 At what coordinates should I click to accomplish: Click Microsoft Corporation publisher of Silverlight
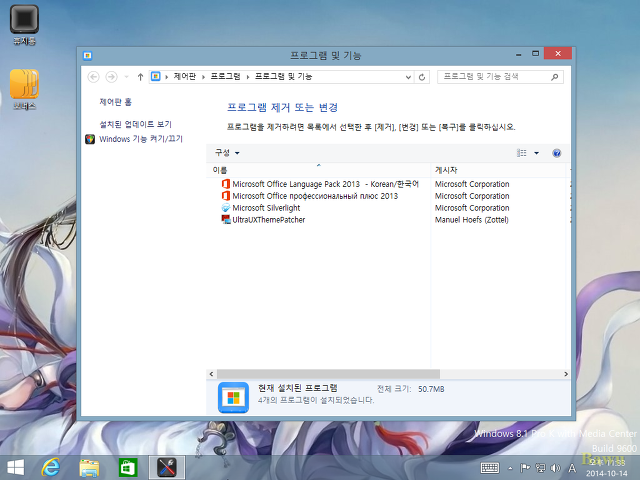tap(472, 208)
